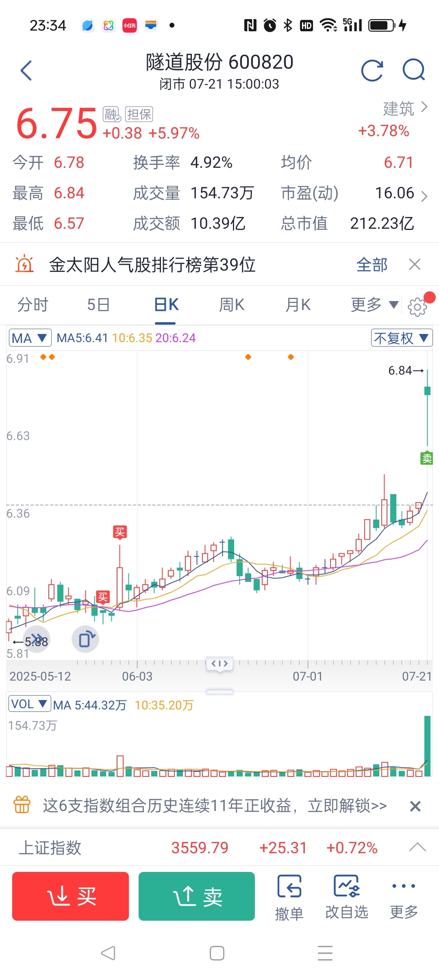Close the index combo promotion banner

[x=415, y=806]
